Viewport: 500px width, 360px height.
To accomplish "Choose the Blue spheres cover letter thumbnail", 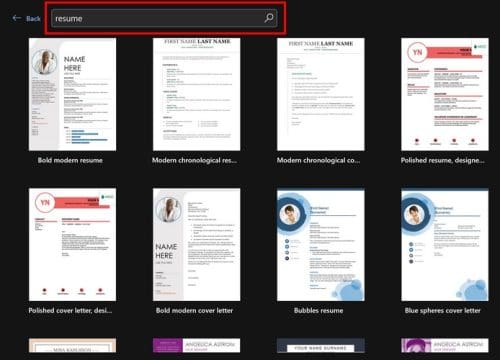I will [445, 245].
